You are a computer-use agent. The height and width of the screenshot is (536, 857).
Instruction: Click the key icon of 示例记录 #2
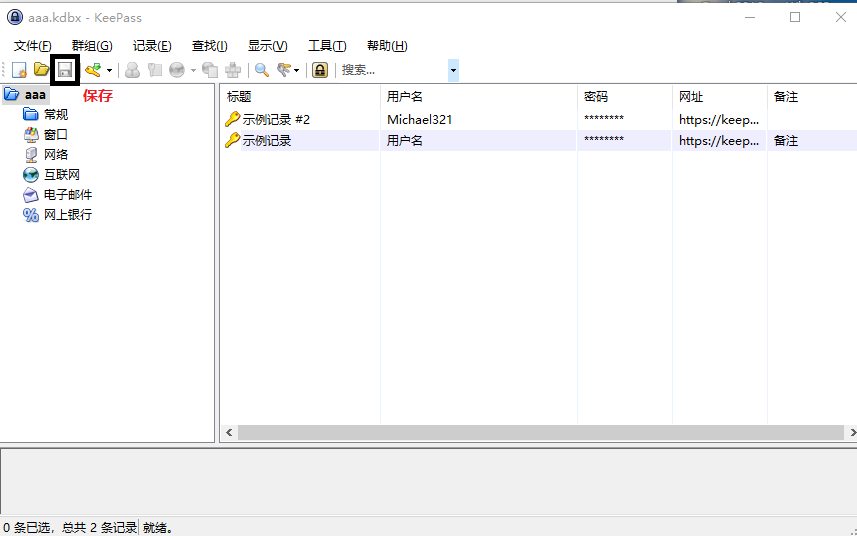click(x=232, y=119)
